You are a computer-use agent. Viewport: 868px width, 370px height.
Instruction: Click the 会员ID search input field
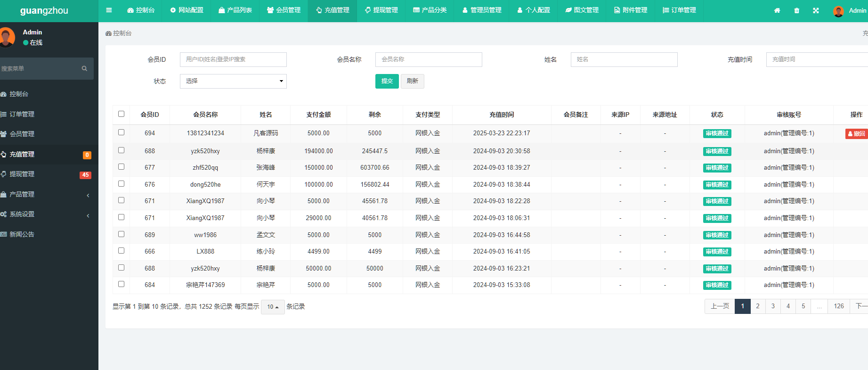point(233,59)
